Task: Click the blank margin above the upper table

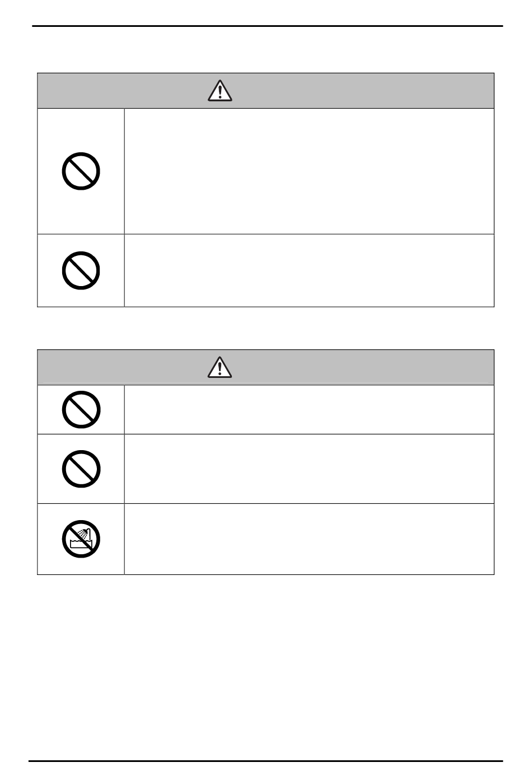Action: point(265,50)
